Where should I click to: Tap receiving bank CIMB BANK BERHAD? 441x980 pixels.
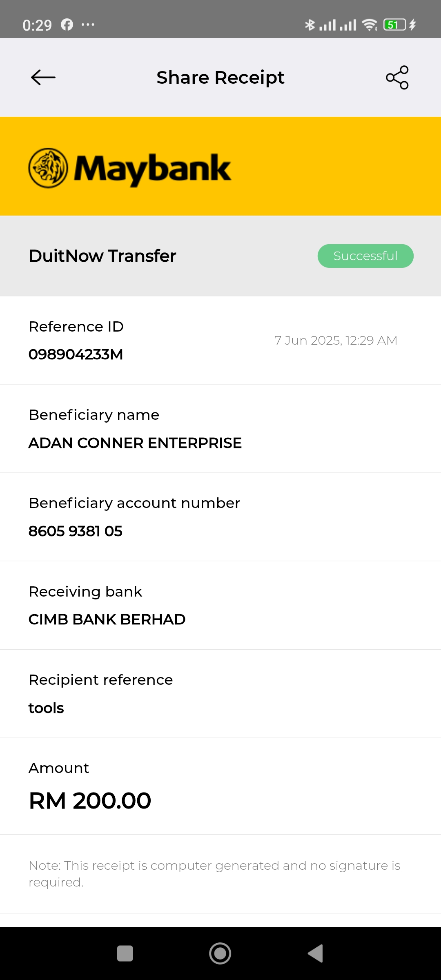(x=107, y=619)
